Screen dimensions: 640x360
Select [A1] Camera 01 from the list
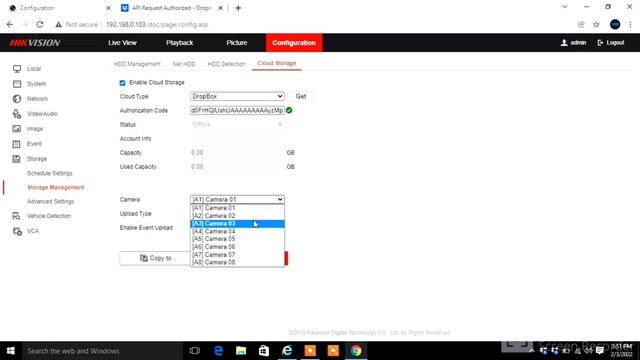pyautogui.click(x=237, y=208)
